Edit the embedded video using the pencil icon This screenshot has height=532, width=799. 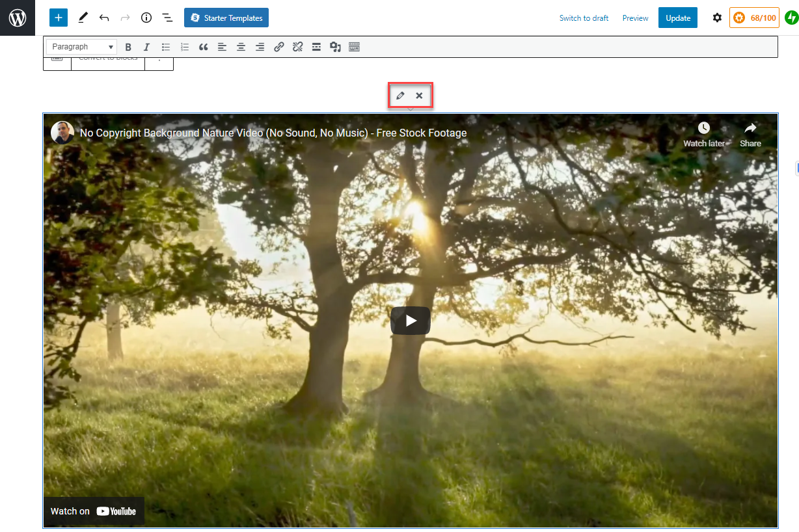click(x=400, y=95)
